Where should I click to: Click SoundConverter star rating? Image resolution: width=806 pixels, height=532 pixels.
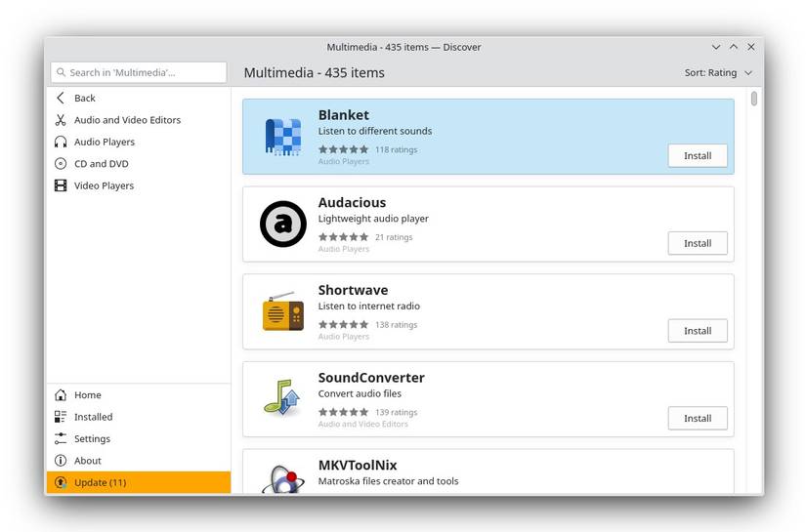coord(343,412)
